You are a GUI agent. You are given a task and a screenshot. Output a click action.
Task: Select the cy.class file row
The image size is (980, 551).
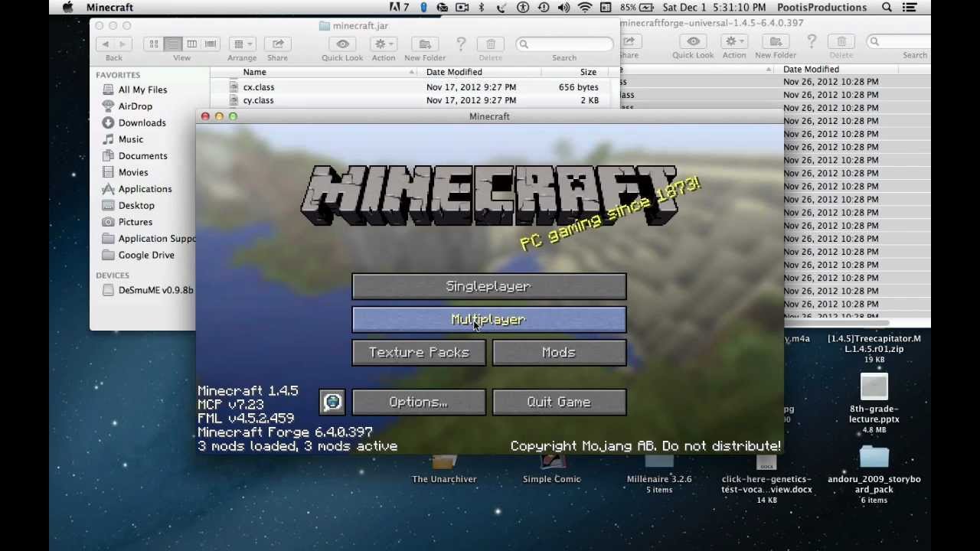pyautogui.click(x=415, y=100)
